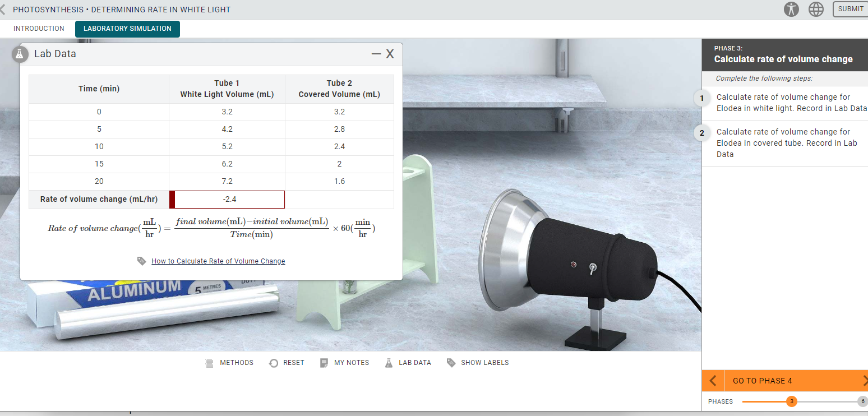Open the Methods panel
The height and width of the screenshot is (416, 868).
pos(229,362)
